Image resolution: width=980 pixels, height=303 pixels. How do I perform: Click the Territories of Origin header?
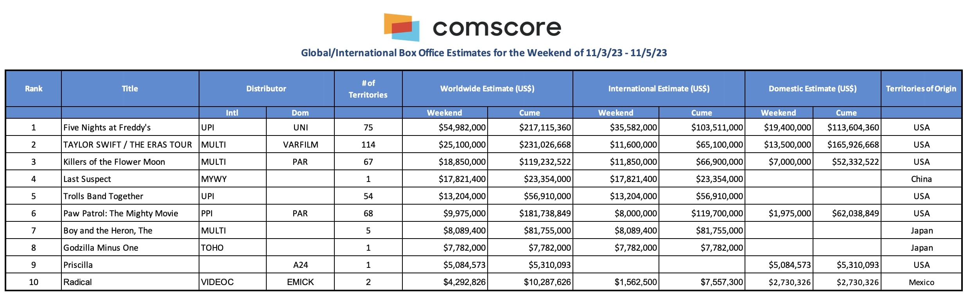[921, 89]
